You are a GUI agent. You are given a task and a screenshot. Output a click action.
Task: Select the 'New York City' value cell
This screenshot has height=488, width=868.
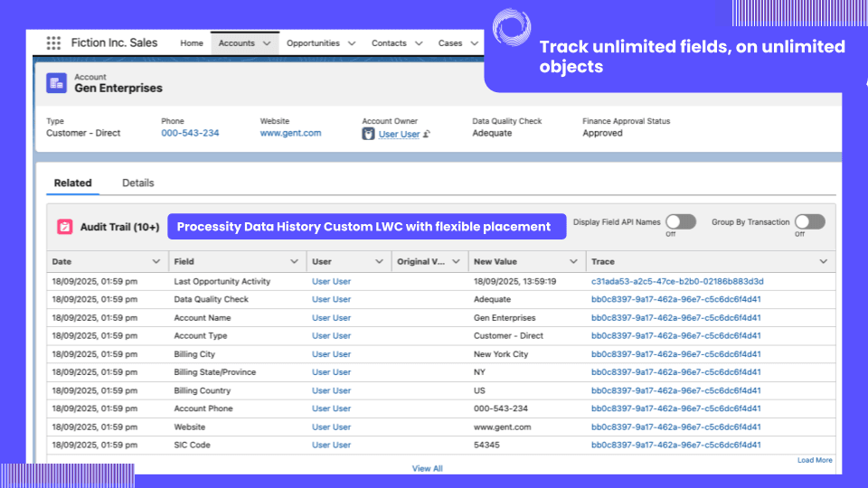[501, 354]
